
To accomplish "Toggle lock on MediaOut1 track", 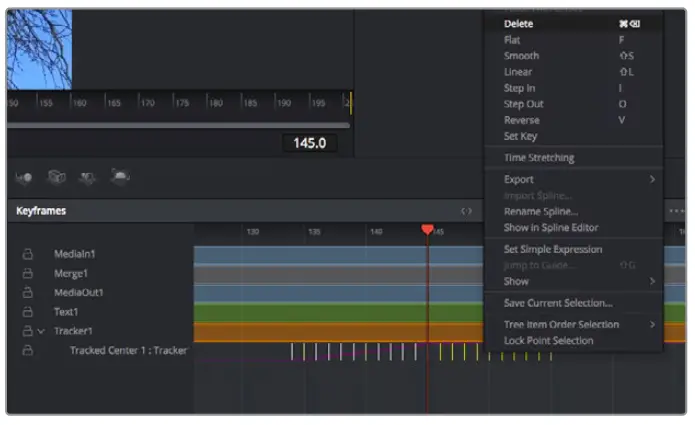I will (28, 293).
